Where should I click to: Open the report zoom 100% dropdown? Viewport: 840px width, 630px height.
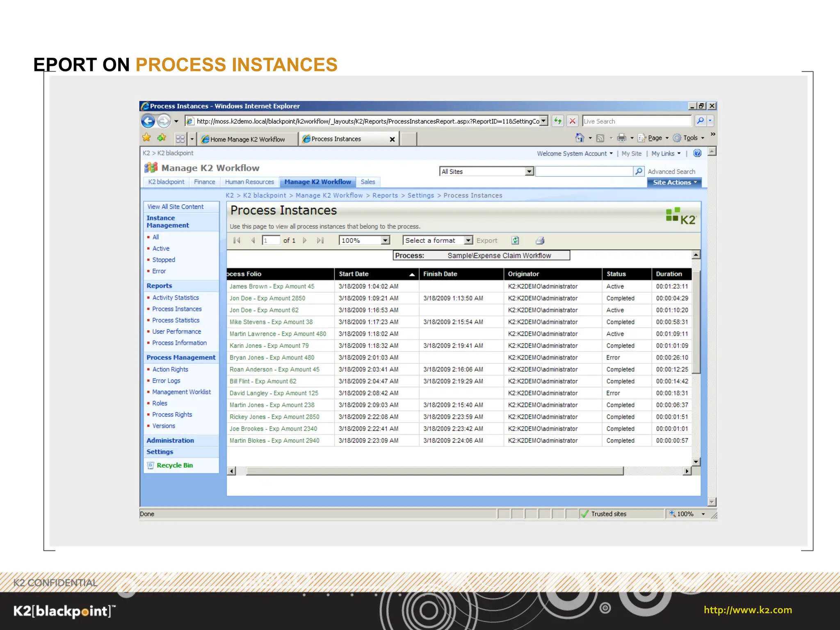point(385,240)
